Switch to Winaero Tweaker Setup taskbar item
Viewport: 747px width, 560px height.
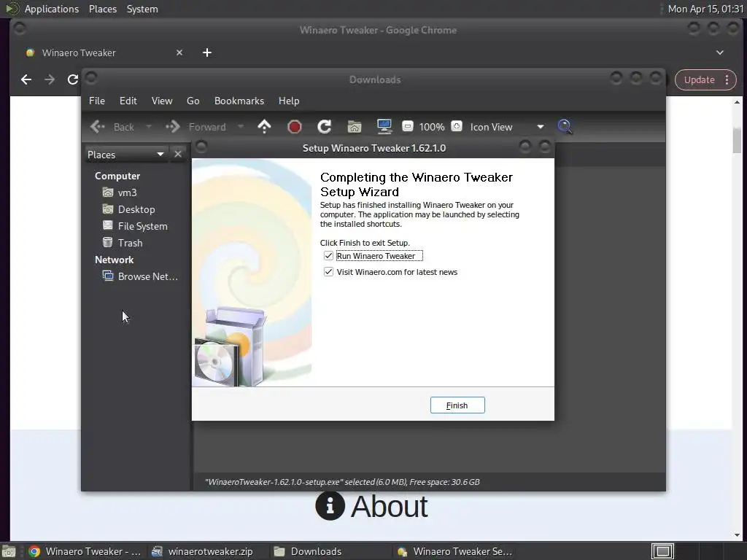(x=455, y=551)
